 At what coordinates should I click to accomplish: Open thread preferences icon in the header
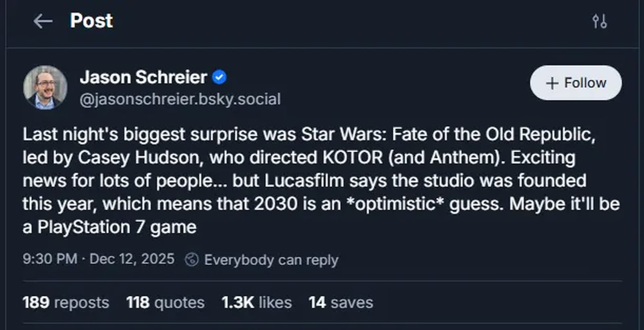pyautogui.click(x=599, y=21)
